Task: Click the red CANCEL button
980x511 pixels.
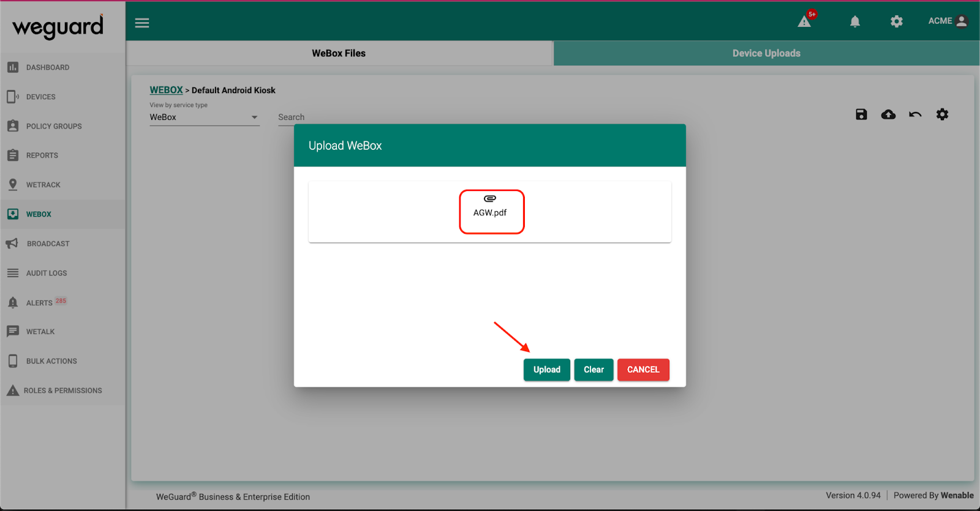Action: (x=643, y=370)
